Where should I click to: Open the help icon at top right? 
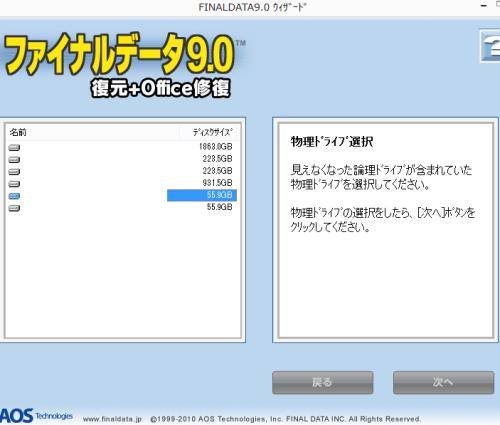[x=490, y=46]
